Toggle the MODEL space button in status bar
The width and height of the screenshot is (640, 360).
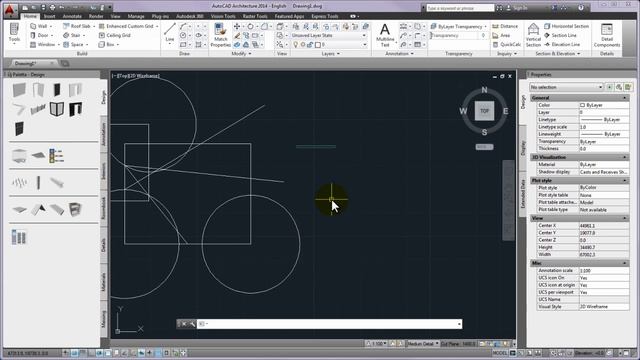pos(500,353)
